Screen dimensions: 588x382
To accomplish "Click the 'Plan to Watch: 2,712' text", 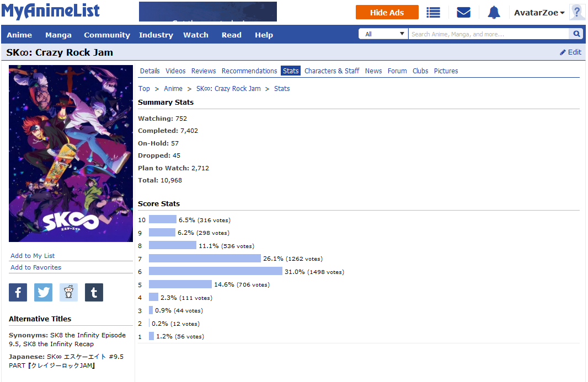I will (174, 168).
